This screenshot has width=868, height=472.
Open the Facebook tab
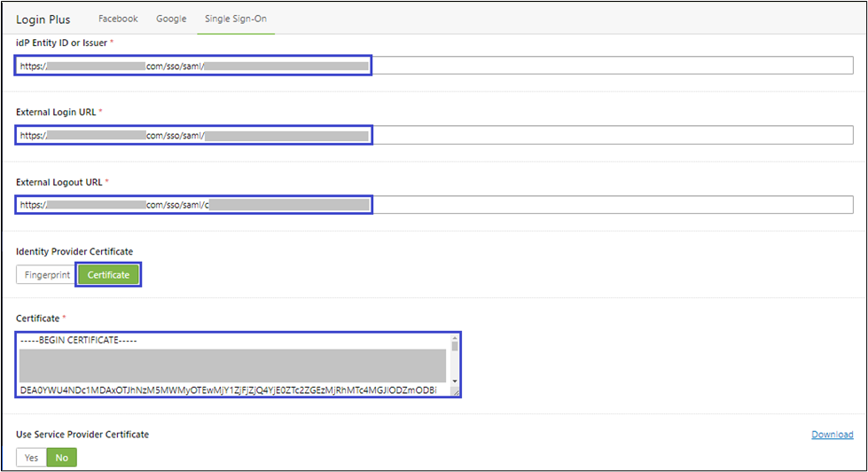click(x=118, y=19)
